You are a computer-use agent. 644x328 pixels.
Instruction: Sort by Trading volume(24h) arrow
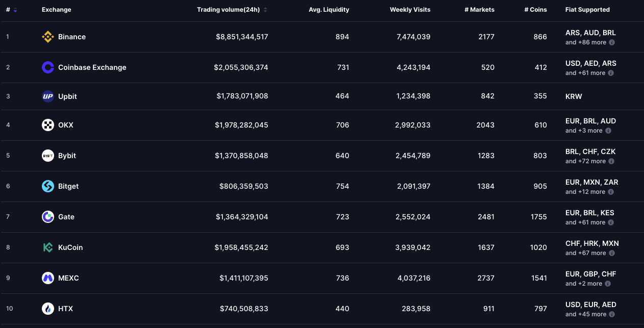[x=265, y=10]
